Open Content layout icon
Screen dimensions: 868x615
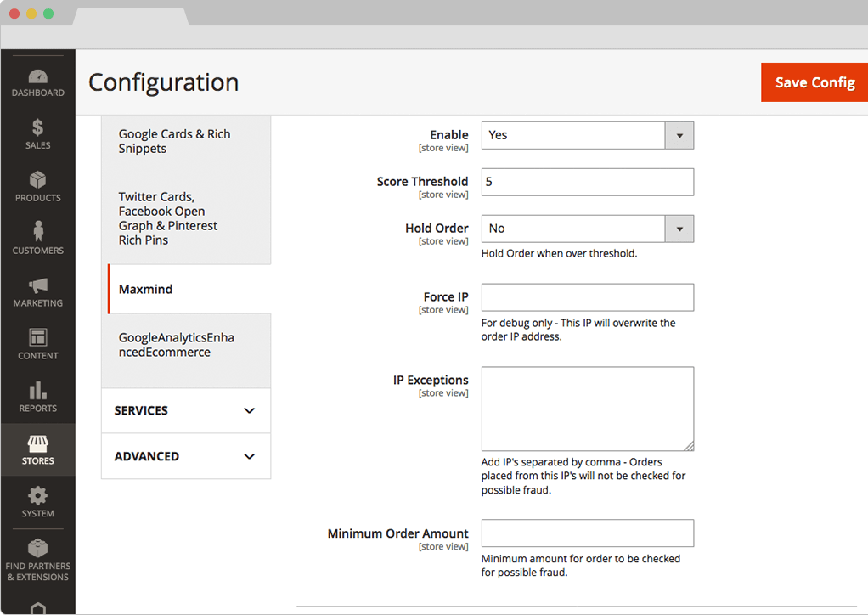click(x=37, y=337)
